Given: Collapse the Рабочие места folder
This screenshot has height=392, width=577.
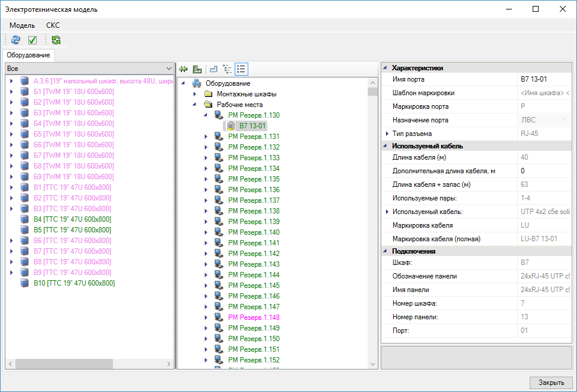Looking at the screenshot, I should (x=195, y=105).
